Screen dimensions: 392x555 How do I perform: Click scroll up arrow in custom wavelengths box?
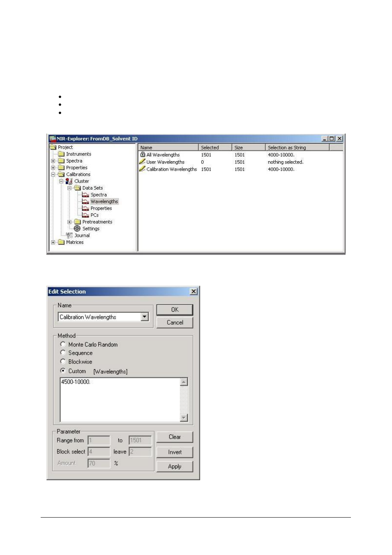184,382
